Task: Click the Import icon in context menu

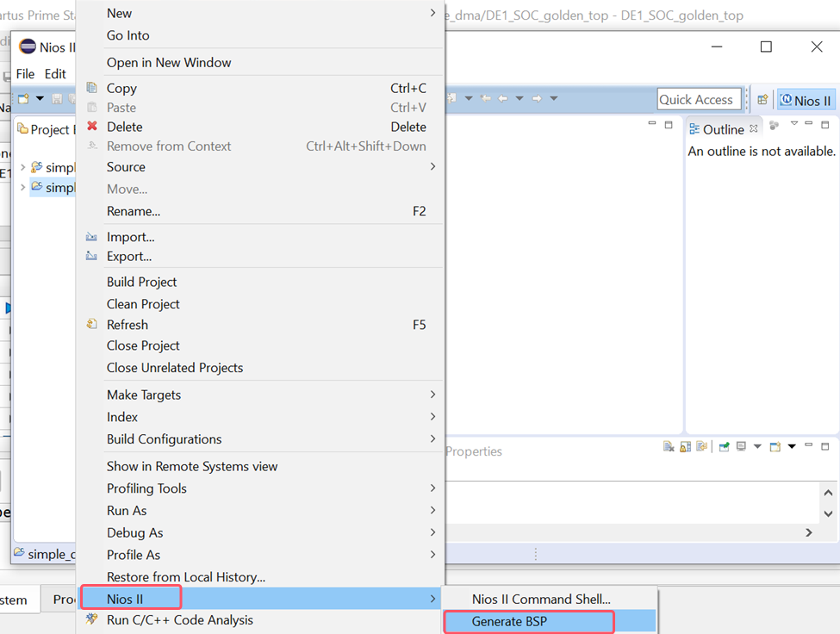Action: pos(91,237)
